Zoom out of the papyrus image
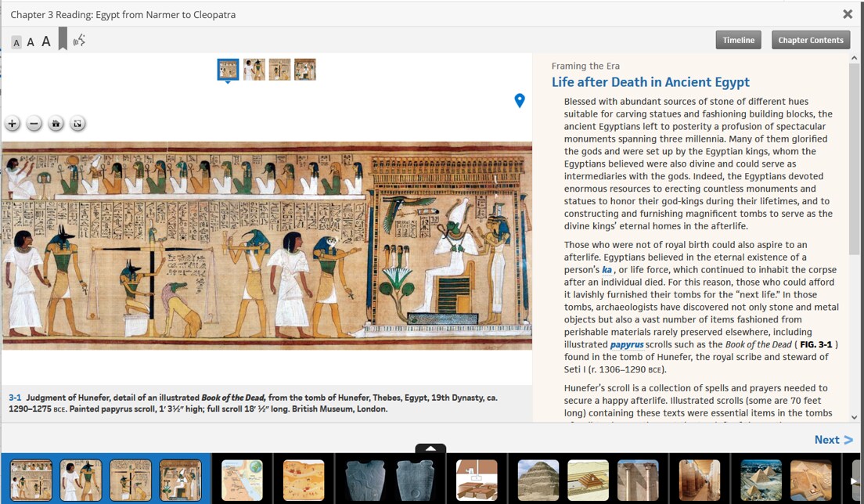The height and width of the screenshot is (504, 864). (x=34, y=124)
